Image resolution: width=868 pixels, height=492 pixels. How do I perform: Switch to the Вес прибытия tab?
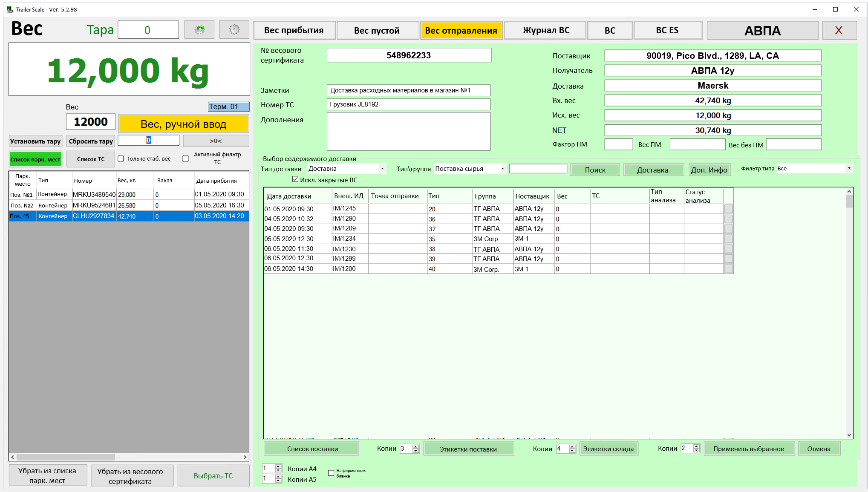[294, 30]
